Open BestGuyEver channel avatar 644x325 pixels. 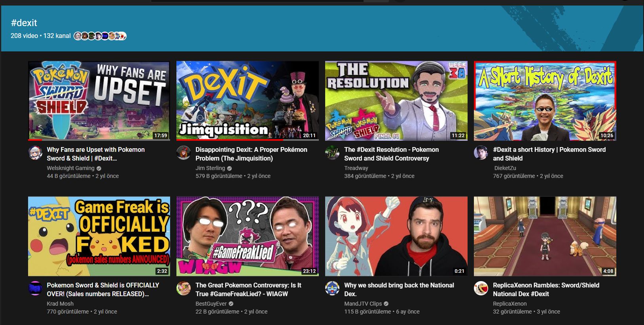point(184,288)
